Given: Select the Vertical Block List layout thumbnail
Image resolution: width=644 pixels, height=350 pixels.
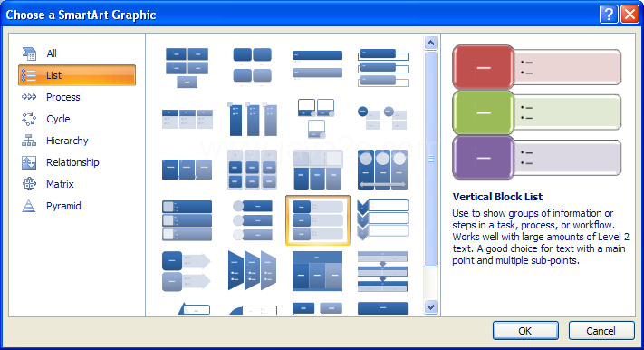Looking at the screenshot, I should [x=318, y=220].
